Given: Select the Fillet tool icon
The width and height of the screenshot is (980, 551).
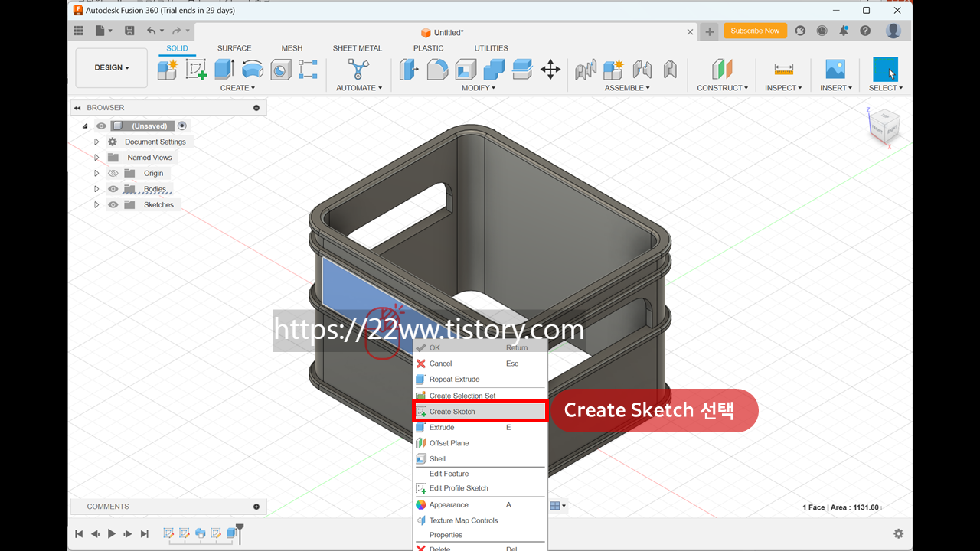Looking at the screenshot, I should tap(437, 70).
